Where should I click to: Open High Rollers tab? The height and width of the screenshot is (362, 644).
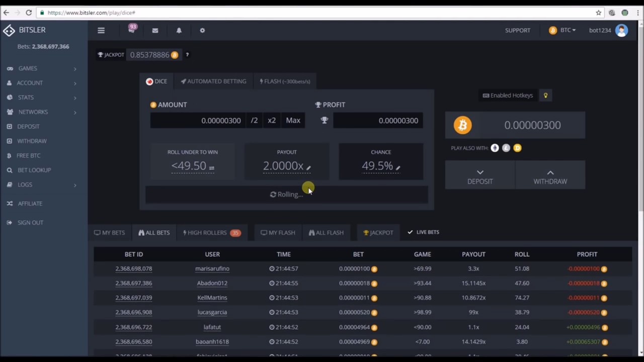click(212, 233)
